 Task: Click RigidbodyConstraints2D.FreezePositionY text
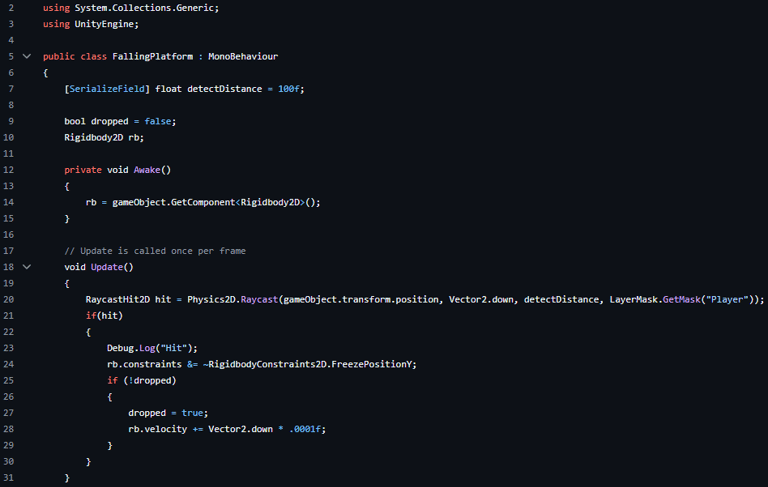pyautogui.click(x=310, y=364)
